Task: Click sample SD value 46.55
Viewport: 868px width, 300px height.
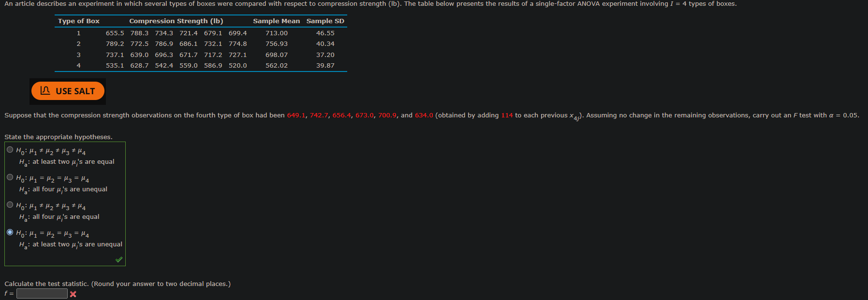Action: (x=325, y=33)
